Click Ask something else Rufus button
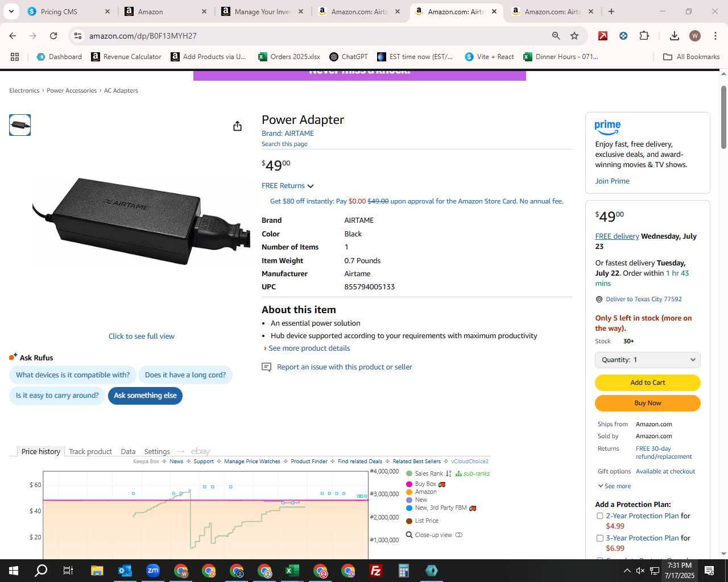This screenshot has height=582, width=728. tap(145, 396)
